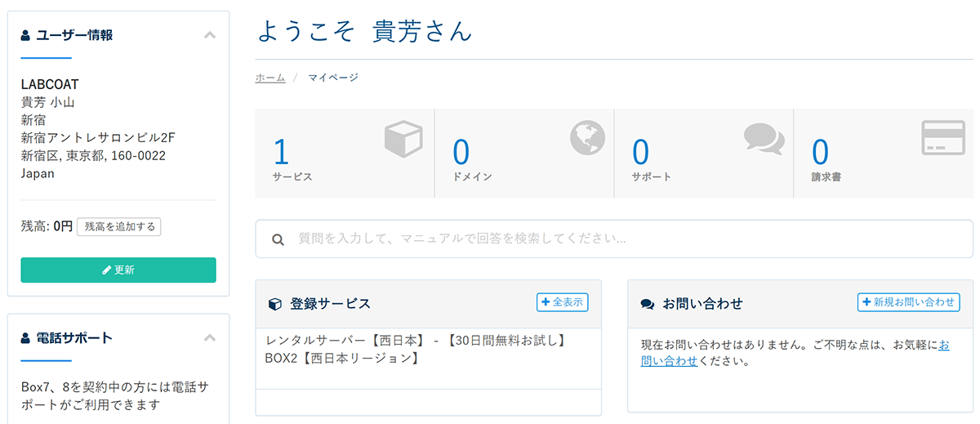Click the support chat bubbles icon

pos(764,139)
